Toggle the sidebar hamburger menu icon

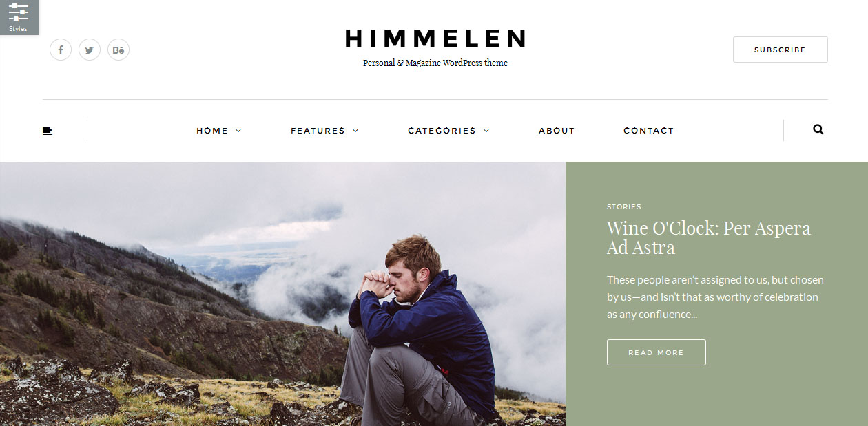coord(48,131)
